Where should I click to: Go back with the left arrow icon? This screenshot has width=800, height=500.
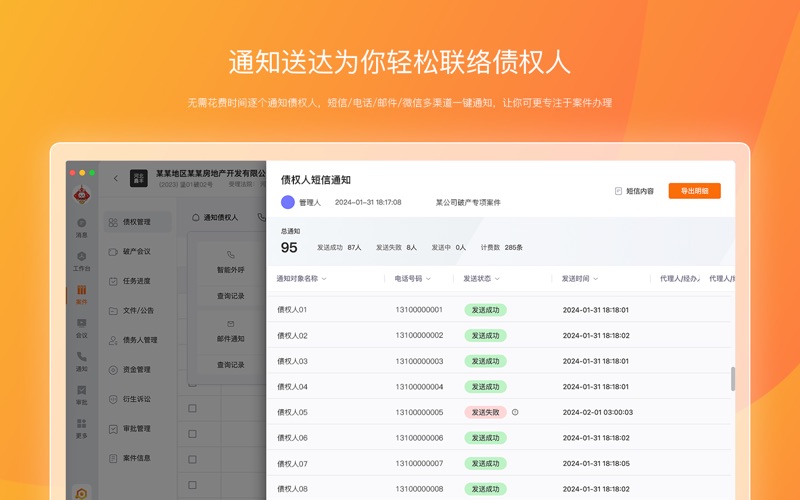click(116, 178)
